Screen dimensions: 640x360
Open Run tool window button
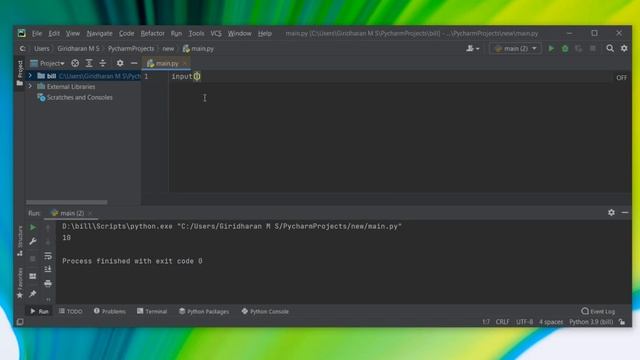click(x=39, y=311)
